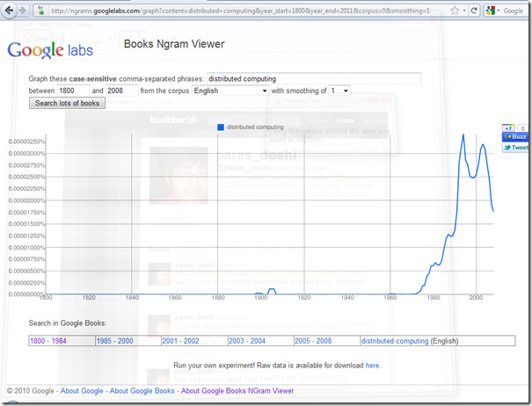The height and width of the screenshot is (406, 532).
Task: Bookmark this page with the star icon
Action: click(x=455, y=11)
